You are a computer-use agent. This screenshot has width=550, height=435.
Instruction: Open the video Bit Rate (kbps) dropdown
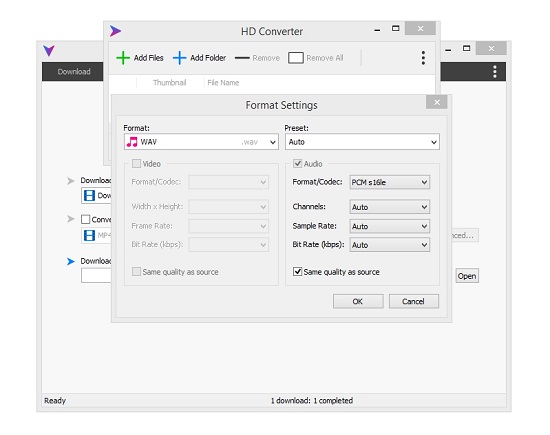(x=229, y=245)
